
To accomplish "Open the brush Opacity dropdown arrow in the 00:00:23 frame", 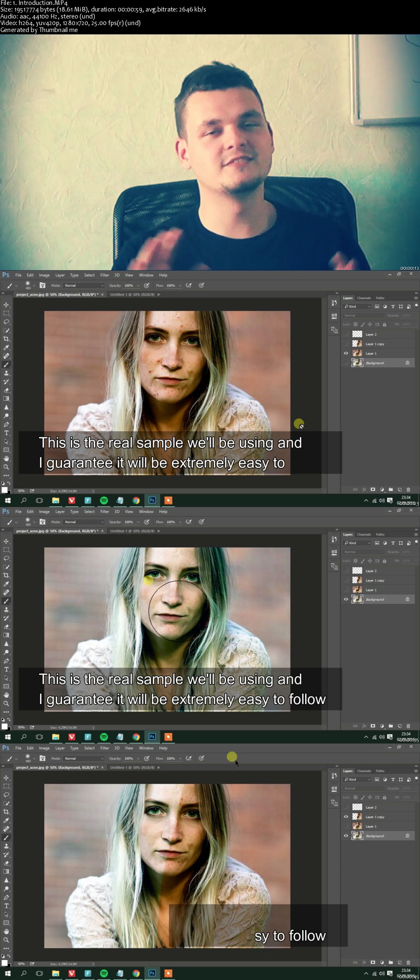I will (x=138, y=286).
